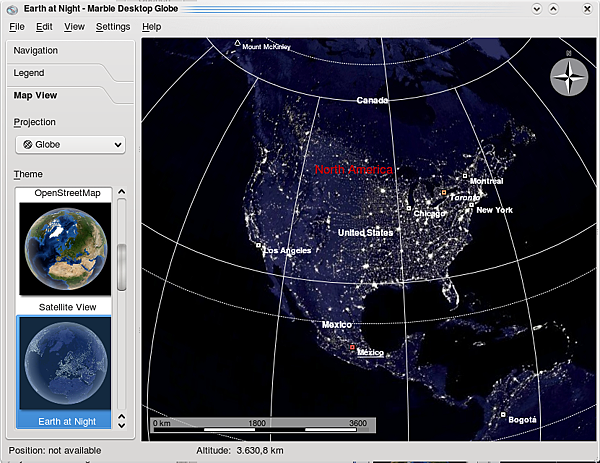Screen dimensions: 600x463
Task: Click the upper arrow at theme list bottom
Action: click(122, 416)
